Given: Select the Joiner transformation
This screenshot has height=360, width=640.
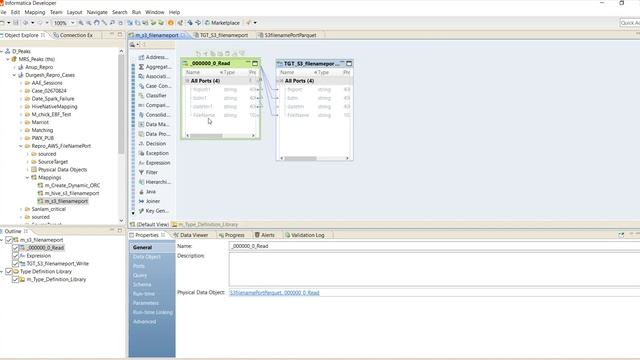Looking at the screenshot, I should coord(149,201).
